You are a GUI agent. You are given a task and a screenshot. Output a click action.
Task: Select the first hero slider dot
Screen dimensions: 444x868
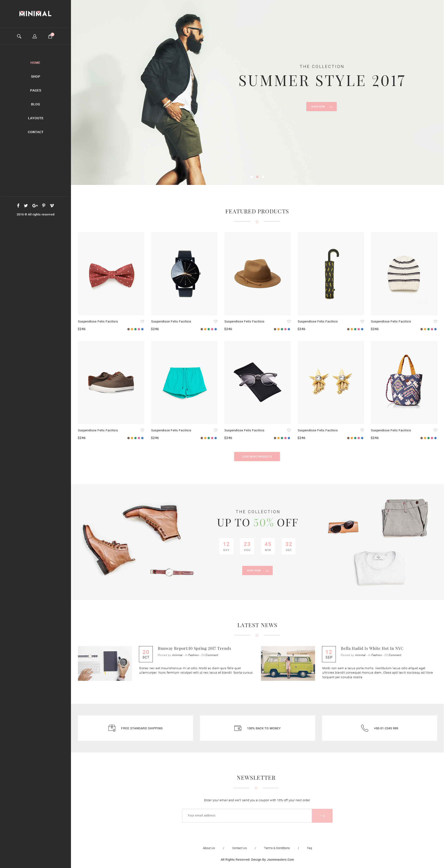[x=252, y=177]
